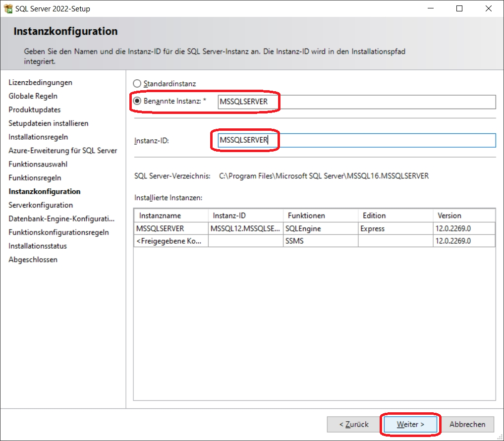Click the Weiter button
Image resolution: width=504 pixels, height=441 pixels.
coord(410,424)
